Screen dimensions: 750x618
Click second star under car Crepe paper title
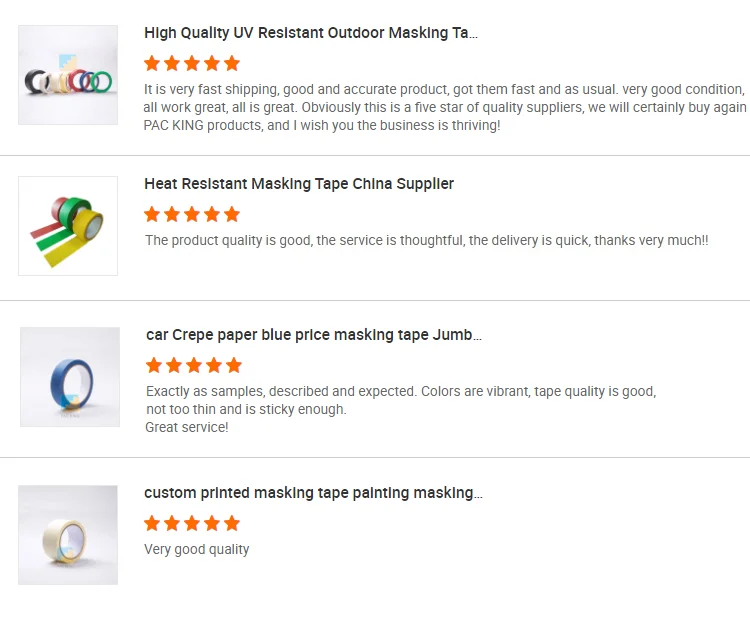(x=174, y=365)
